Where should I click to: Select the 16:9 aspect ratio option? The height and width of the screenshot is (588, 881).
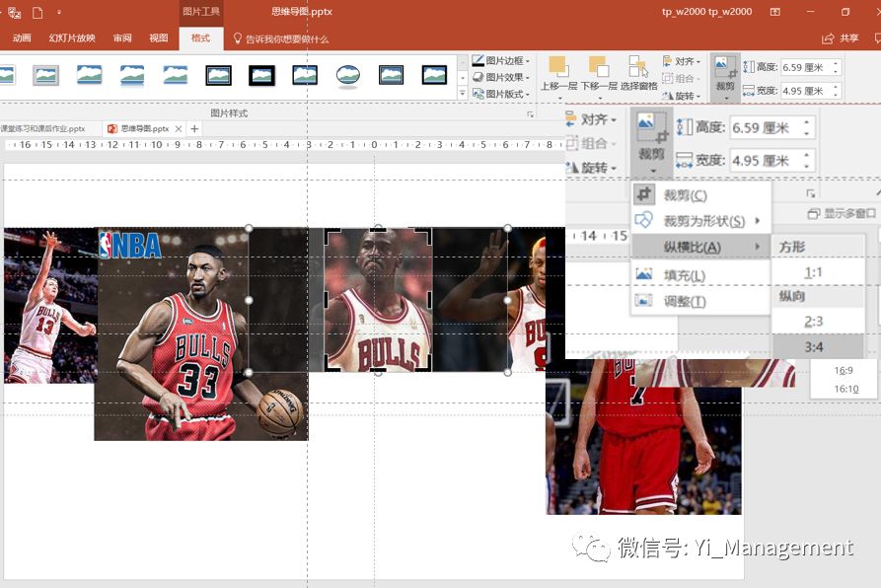coord(844,370)
